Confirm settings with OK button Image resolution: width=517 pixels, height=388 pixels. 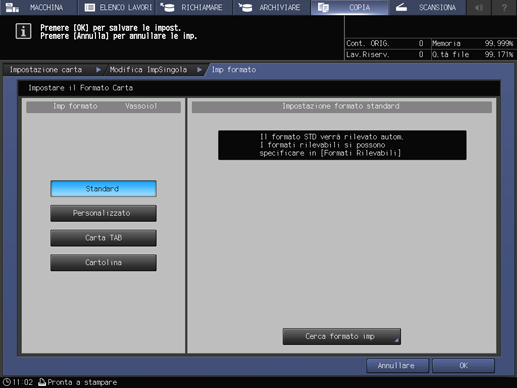pyautogui.click(x=463, y=366)
